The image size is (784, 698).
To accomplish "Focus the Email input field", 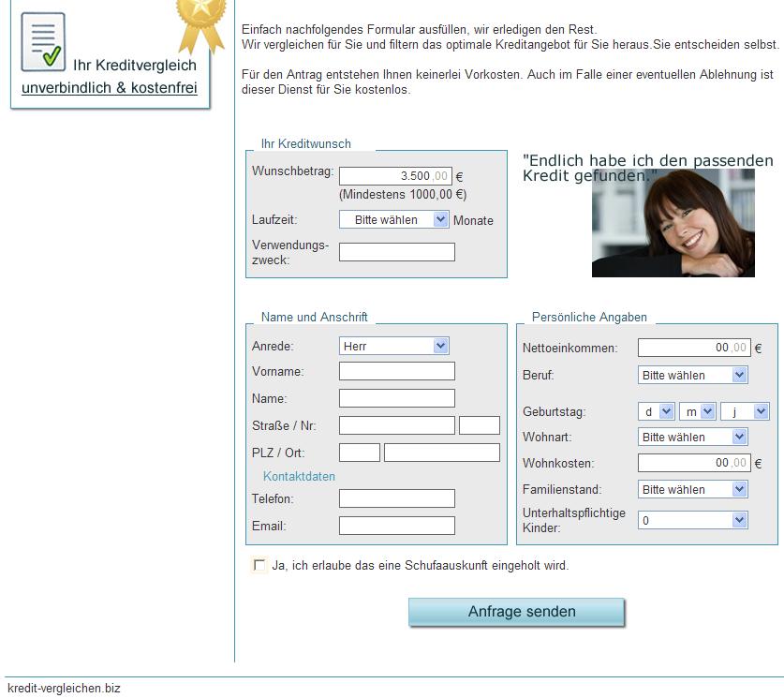I will point(396,526).
